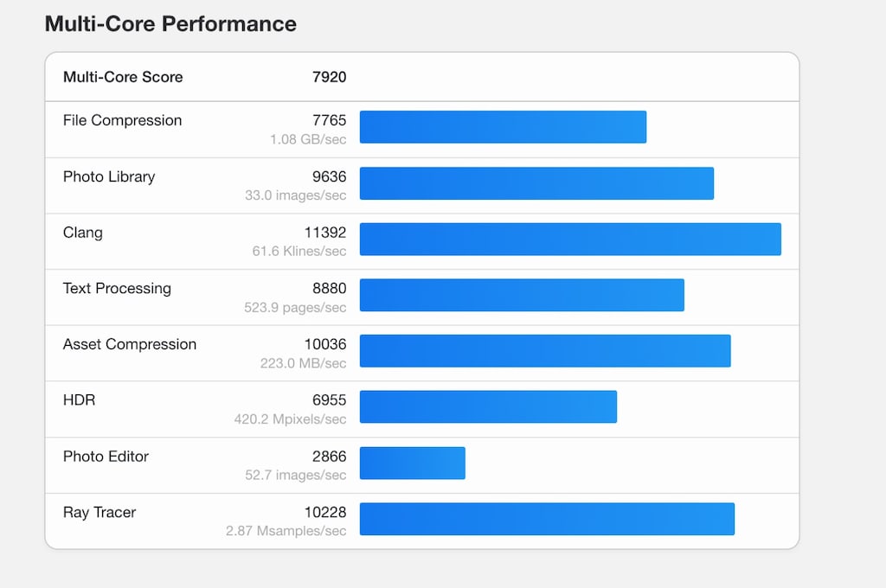Click the 11392 Clang score number
This screenshot has width=886, height=588.
(325, 232)
